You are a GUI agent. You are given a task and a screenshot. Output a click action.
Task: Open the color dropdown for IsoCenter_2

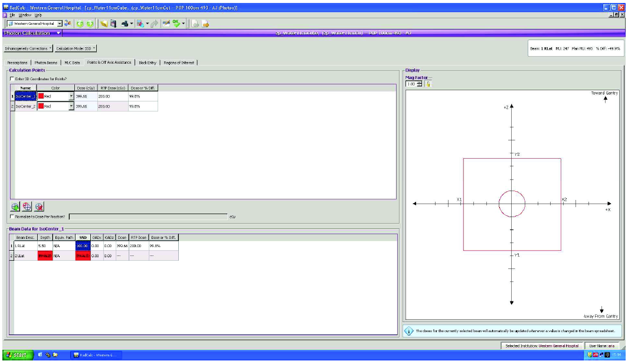point(71,107)
